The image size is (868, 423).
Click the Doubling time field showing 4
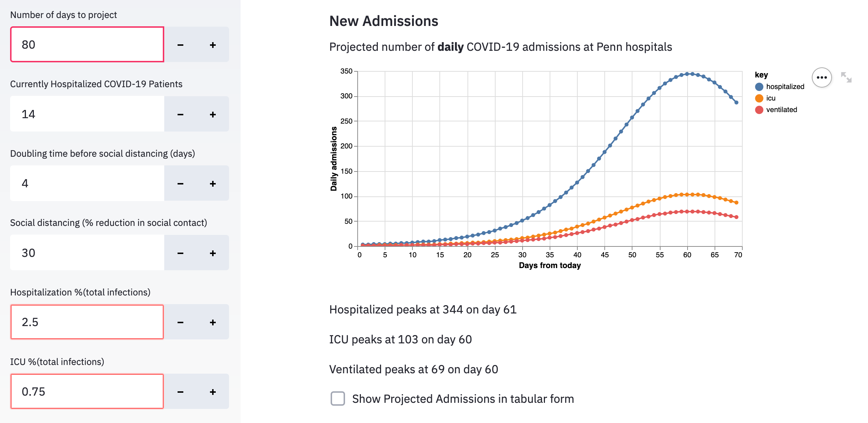86,183
